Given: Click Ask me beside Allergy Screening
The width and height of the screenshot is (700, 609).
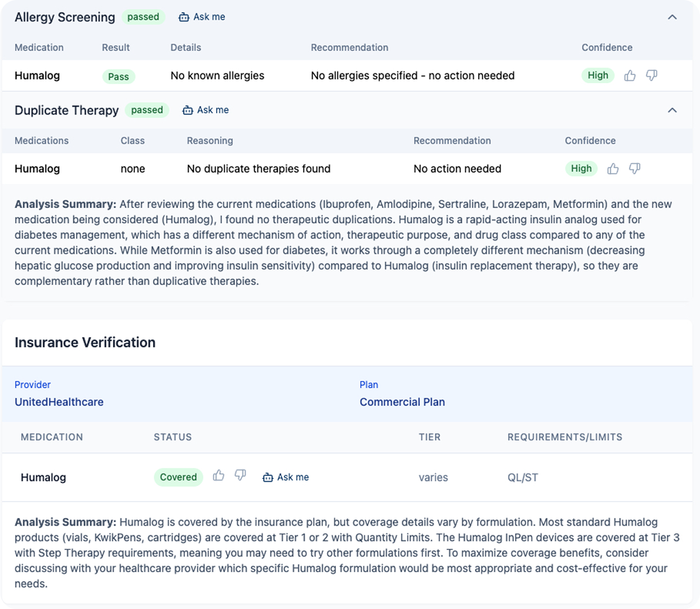Looking at the screenshot, I should [202, 17].
